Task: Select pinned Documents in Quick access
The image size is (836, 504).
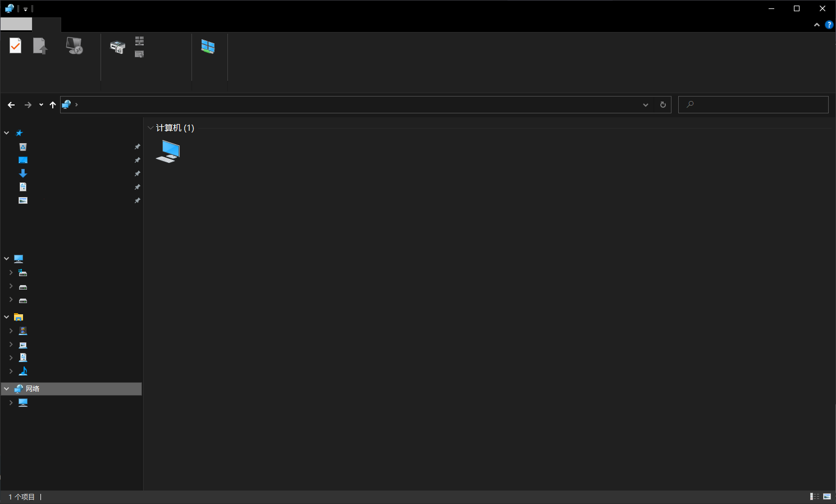Action: click(x=23, y=187)
